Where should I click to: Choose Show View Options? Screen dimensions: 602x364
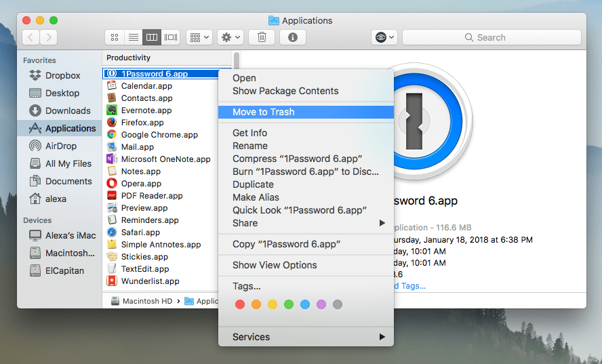coord(306,265)
